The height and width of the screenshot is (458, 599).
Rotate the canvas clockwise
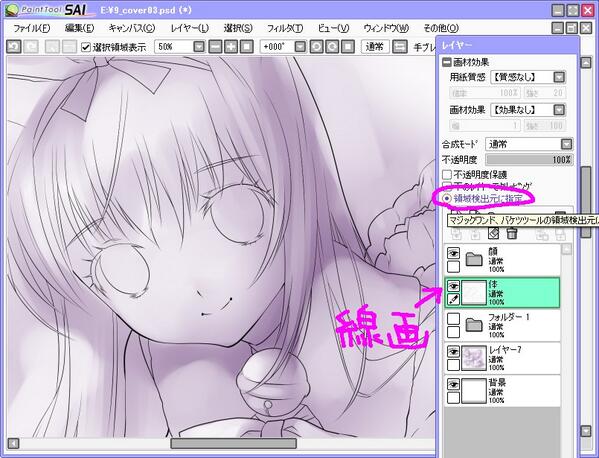point(332,47)
